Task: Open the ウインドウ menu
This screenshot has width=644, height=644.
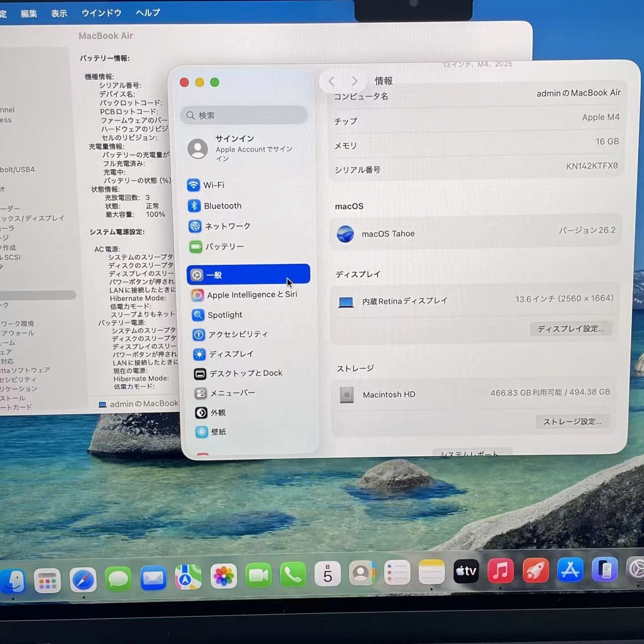Action: tap(101, 13)
